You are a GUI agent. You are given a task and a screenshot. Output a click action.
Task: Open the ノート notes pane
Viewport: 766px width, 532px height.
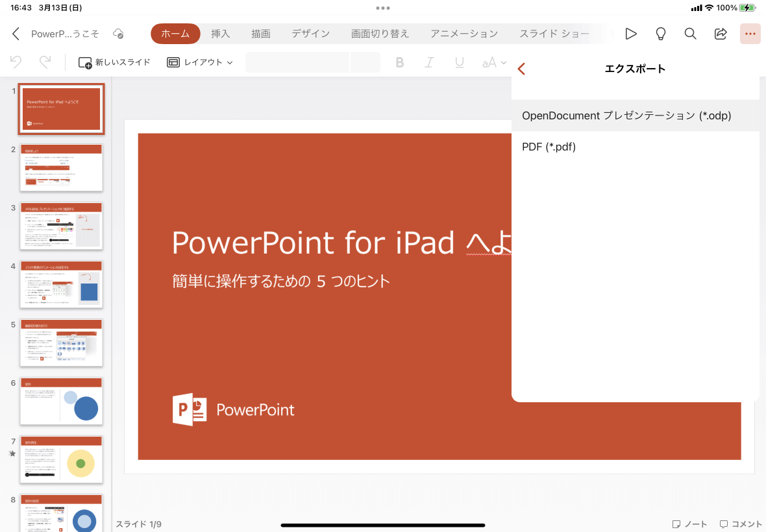(x=690, y=524)
